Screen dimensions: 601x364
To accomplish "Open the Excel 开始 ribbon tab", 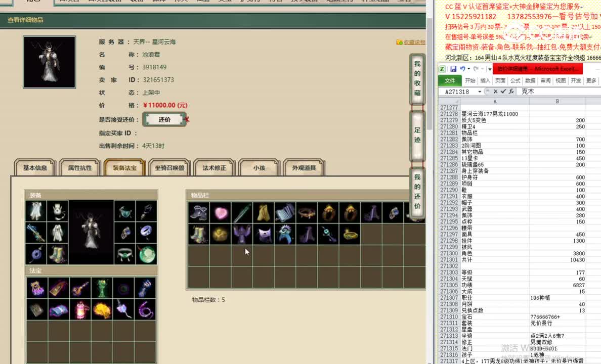I will click(x=470, y=80).
